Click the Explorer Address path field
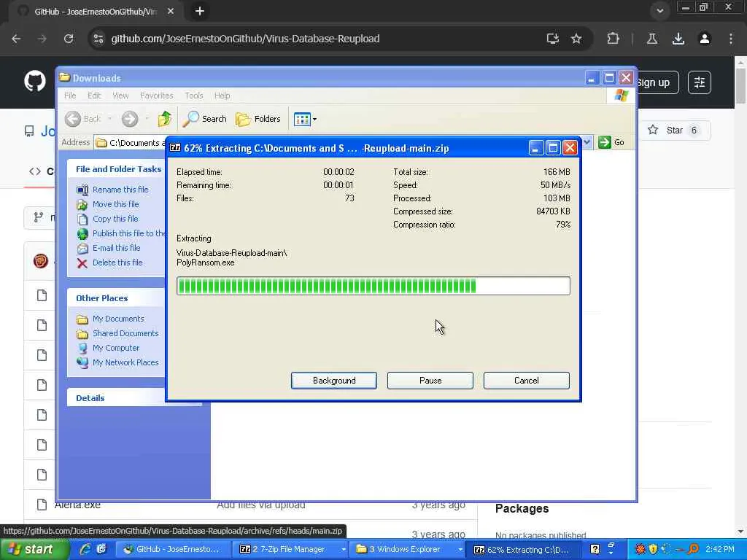This screenshot has width=747, height=560. click(x=130, y=142)
